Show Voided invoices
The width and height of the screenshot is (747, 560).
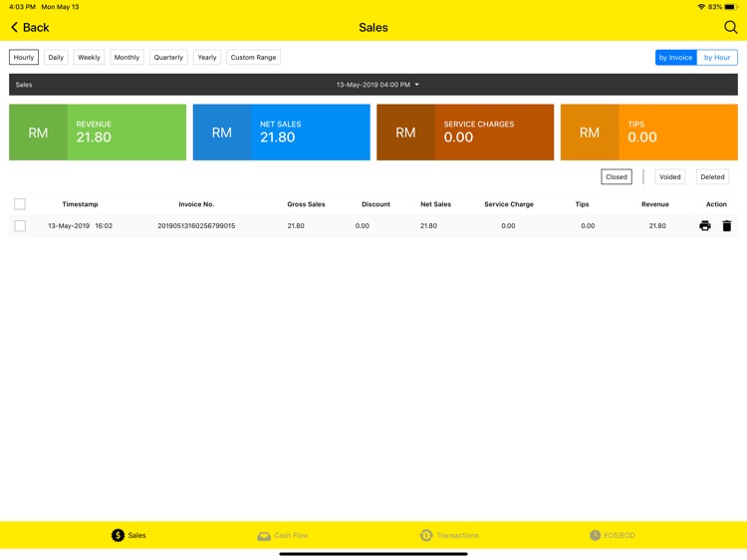[669, 176]
